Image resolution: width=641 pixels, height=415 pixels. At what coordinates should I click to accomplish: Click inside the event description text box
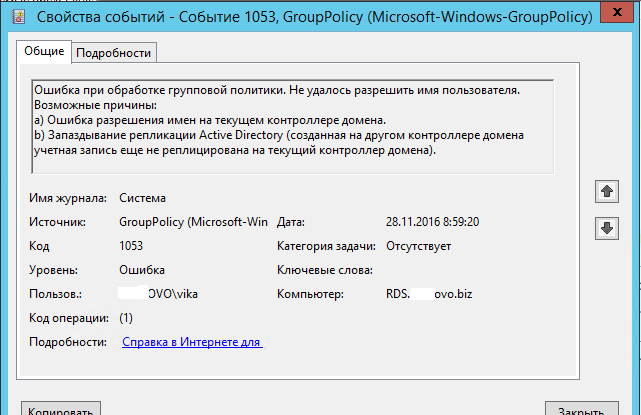tap(293, 127)
